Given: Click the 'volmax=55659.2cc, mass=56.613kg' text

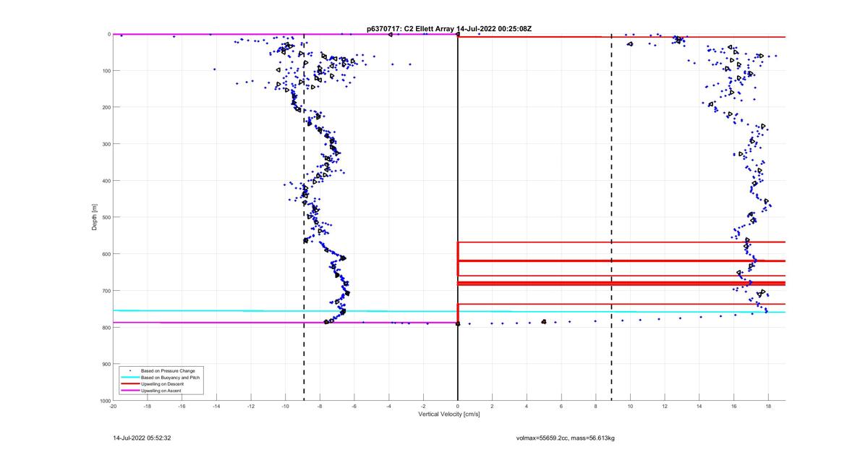Looking at the screenshot, I should tap(566, 438).
